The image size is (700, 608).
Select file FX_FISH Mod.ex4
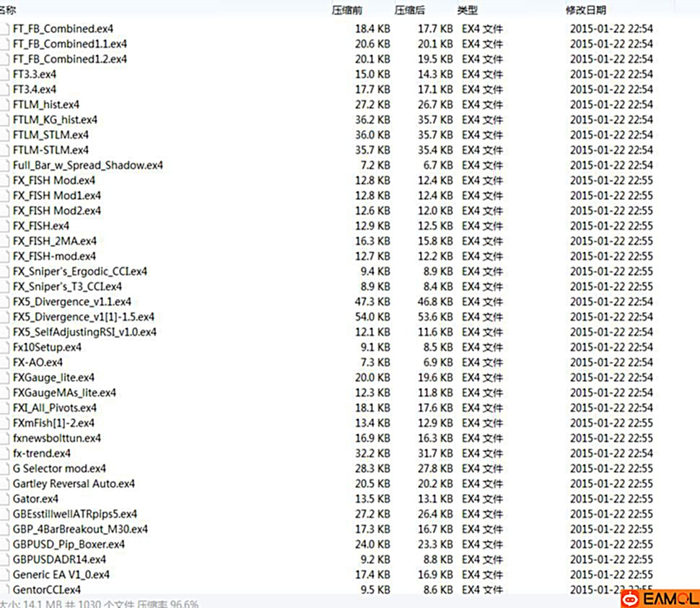pyautogui.click(x=54, y=181)
